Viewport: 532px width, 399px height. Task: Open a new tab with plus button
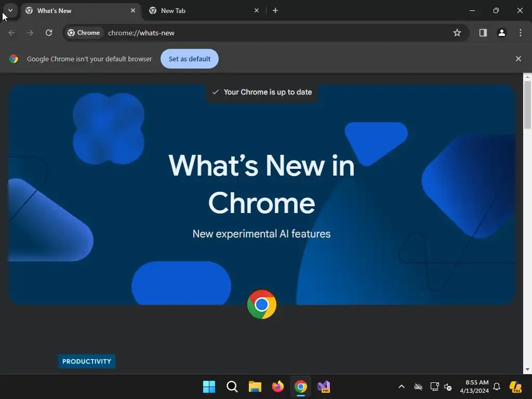275,10
